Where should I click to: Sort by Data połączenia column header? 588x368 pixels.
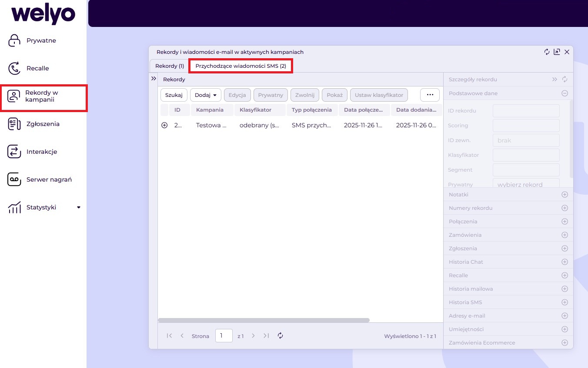coord(364,110)
